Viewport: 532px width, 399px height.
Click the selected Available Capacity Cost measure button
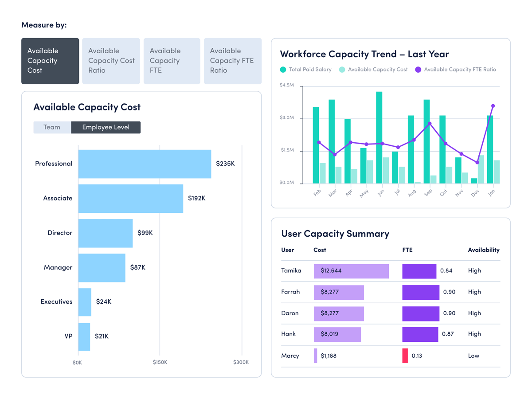coord(50,61)
